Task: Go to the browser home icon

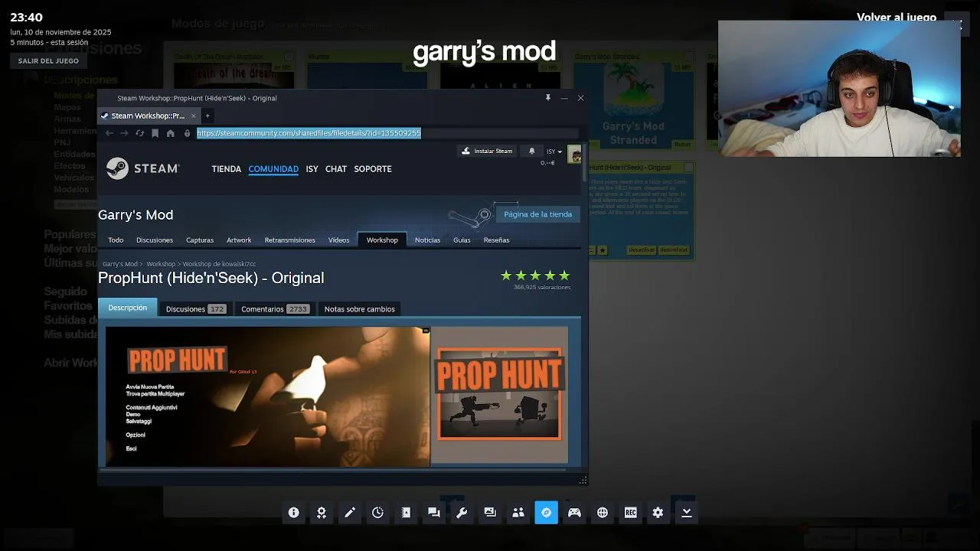Action: [x=170, y=133]
